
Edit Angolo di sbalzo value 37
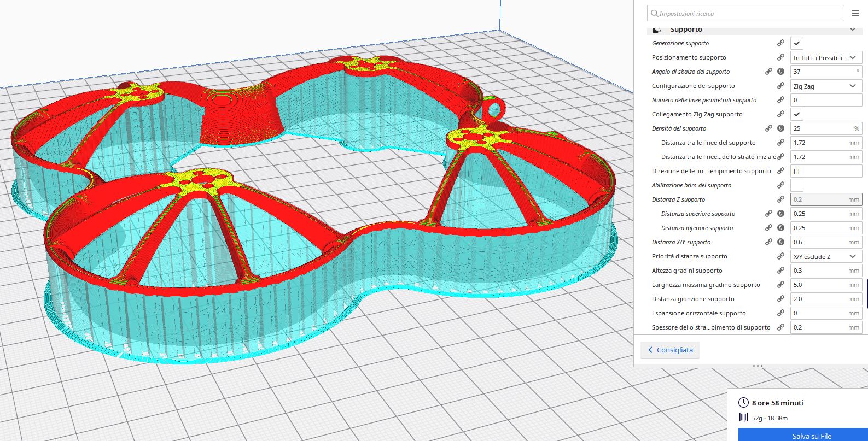tap(826, 72)
